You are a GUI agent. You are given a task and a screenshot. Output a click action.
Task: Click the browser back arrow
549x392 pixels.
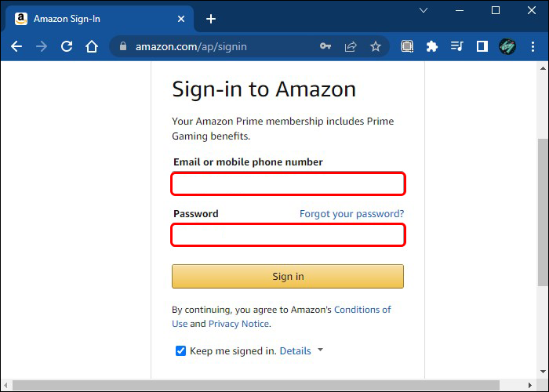(16, 46)
